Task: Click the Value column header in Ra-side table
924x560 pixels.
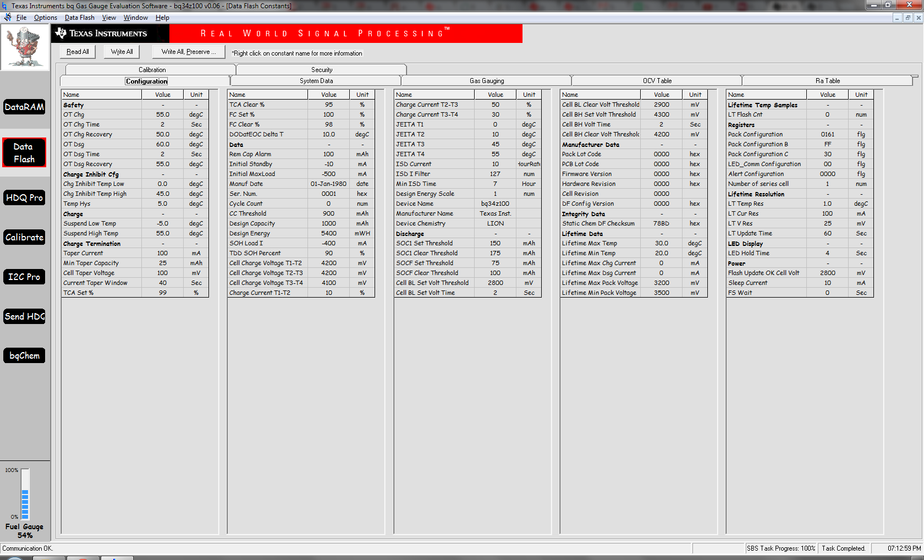Action: pos(828,95)
